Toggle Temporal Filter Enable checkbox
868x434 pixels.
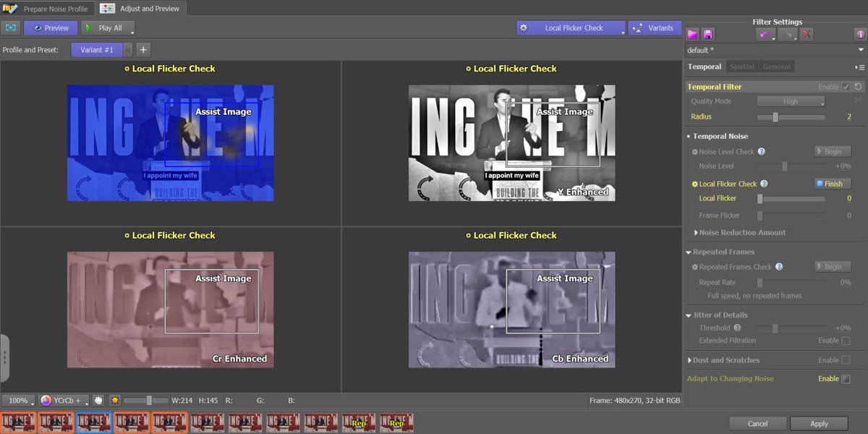[x=846, y=87]
